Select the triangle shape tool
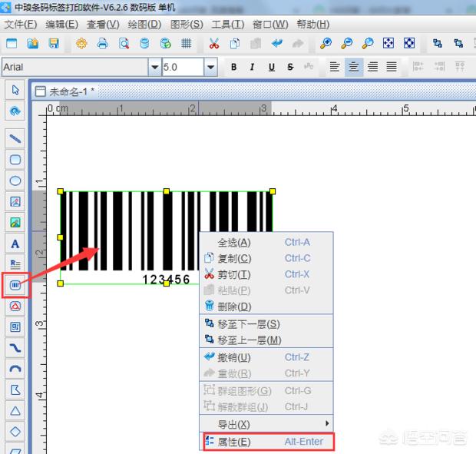The width and height of the screenshot is (476, 454). [15, 411]
